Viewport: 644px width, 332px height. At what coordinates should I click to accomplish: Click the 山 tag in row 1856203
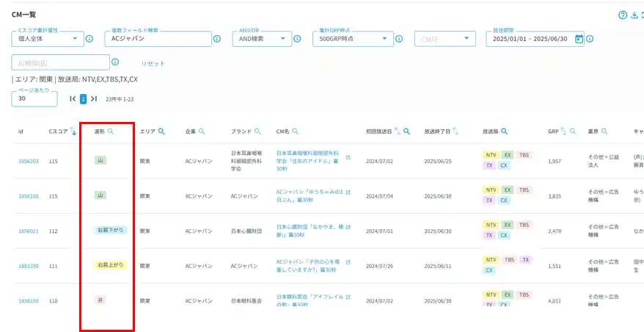click(x=100, y=160)
